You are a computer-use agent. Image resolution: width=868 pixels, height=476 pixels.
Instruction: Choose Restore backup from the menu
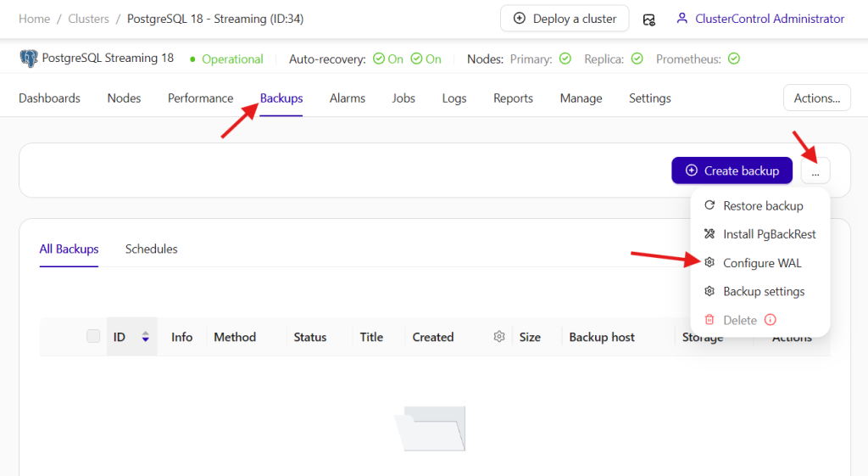coord(760,205)
